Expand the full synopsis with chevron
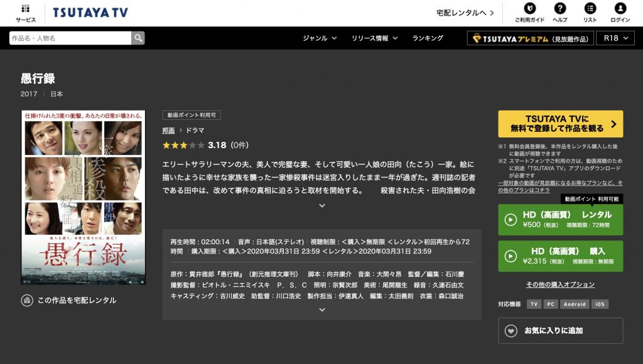Image resolution: width=643 pixels, height=364 pixels. click(x=321, y=205)
